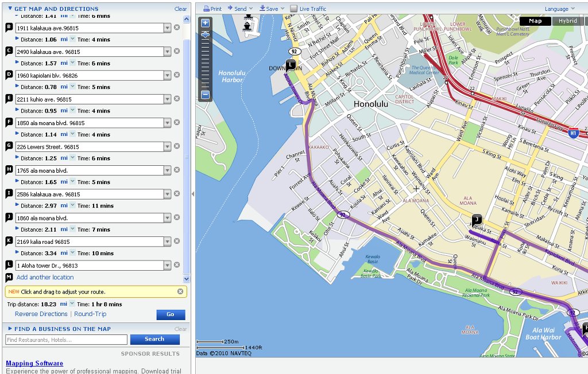Change trip distance unit dropdown

(x=72, y=304)
